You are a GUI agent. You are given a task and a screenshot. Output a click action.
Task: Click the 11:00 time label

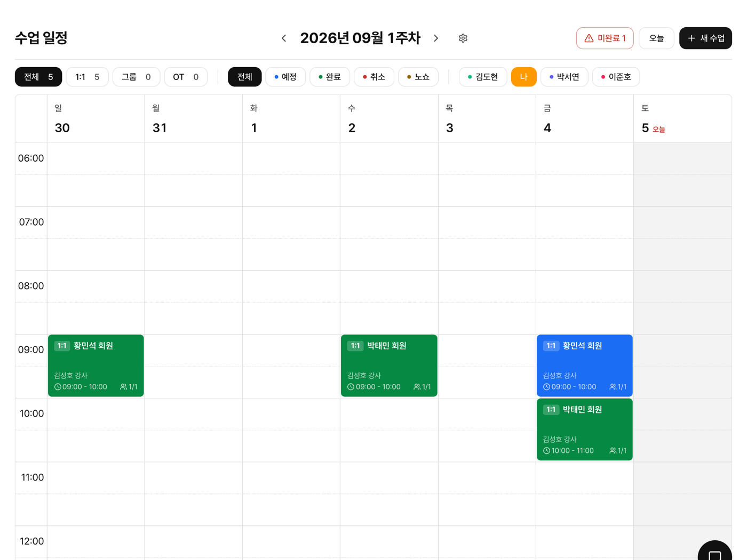click(x=32, y=477)
